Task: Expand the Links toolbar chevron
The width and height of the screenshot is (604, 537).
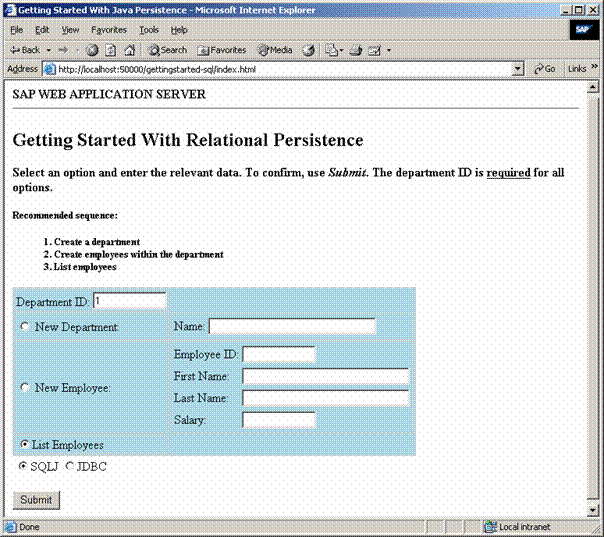Action: tap(593, 69)
